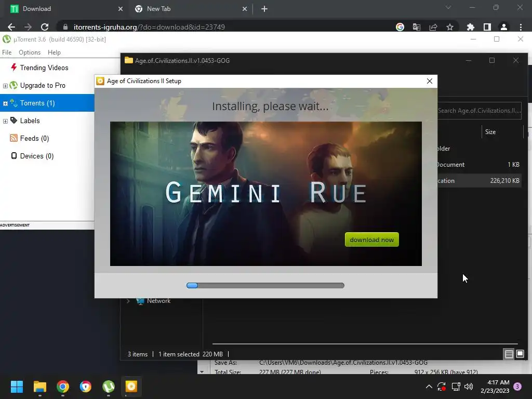Select Devices (0) in uTorrent sidebar
The height and width of the screenshot is (399, 532).
[x=37, y=156]
